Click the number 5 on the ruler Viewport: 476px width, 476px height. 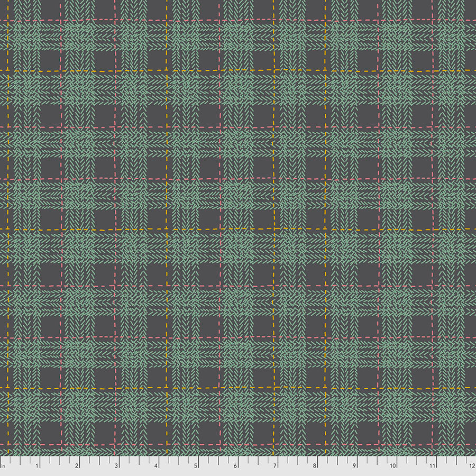pyautogui.click(x=195, y=466)
